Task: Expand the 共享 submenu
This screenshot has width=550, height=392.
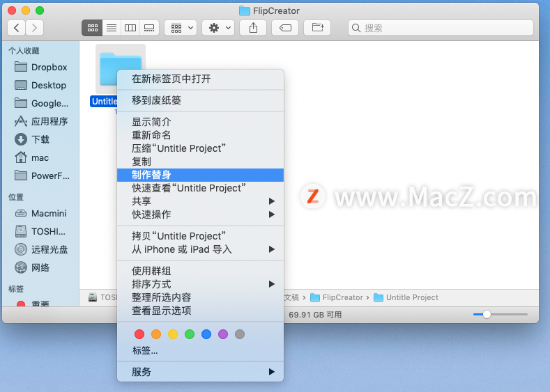Action: 200,201
